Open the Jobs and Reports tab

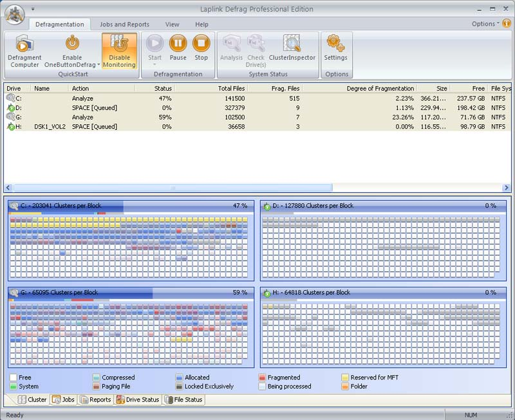click(124, 24)
